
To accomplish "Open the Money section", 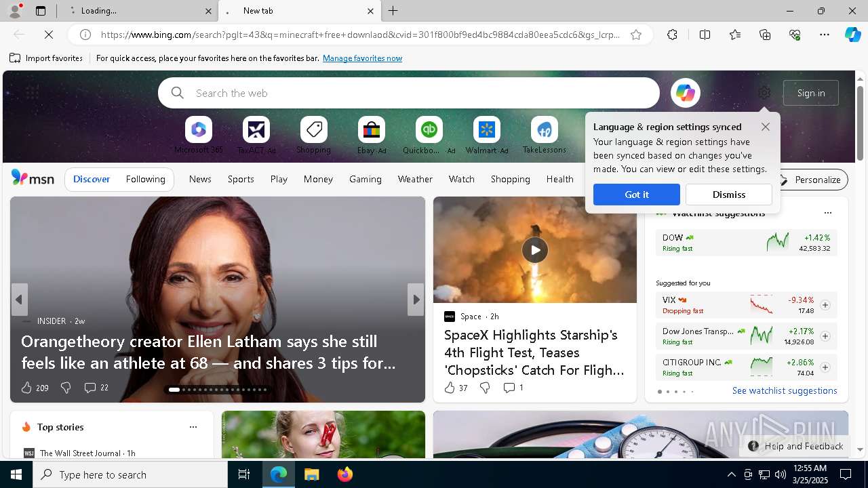I will [x=318, y=179].
